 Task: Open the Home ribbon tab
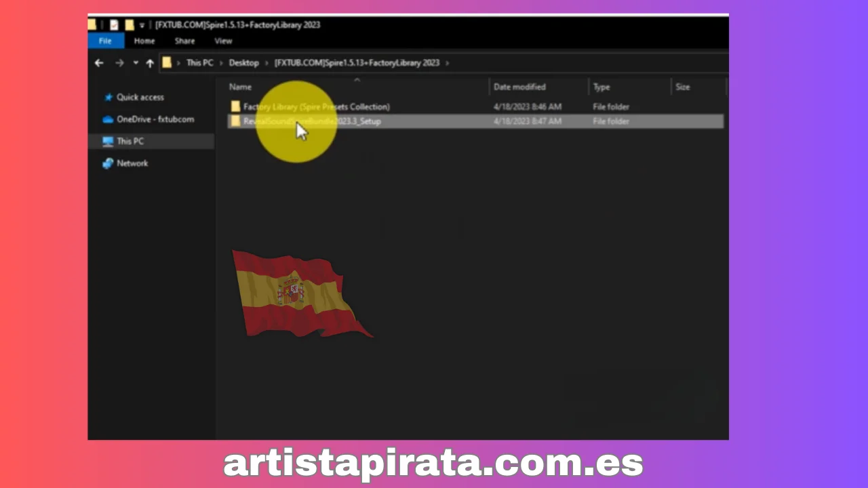pyautogui.click(x=144, y=41)
